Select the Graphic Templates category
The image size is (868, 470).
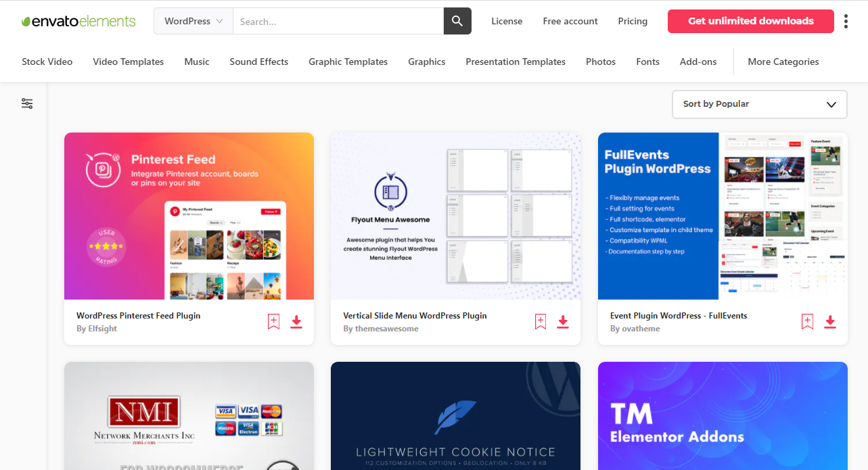point(348,62)
